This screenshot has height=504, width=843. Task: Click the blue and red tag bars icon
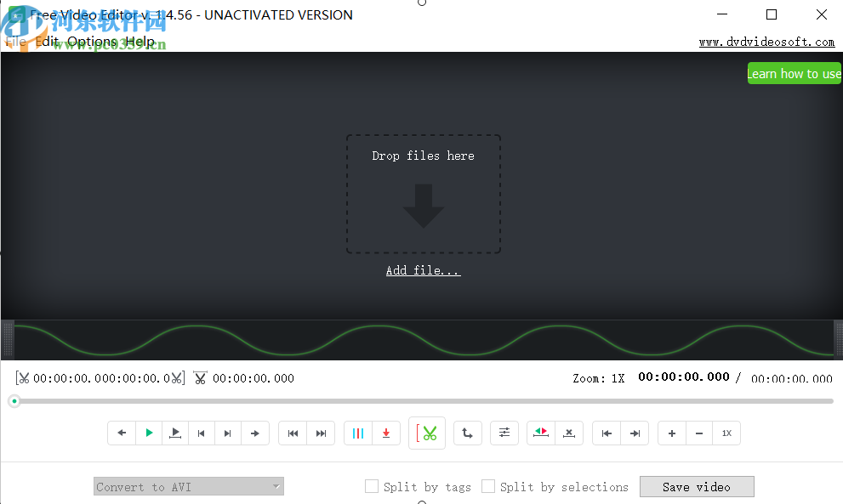pyautogui.click(x=358, y=433)
